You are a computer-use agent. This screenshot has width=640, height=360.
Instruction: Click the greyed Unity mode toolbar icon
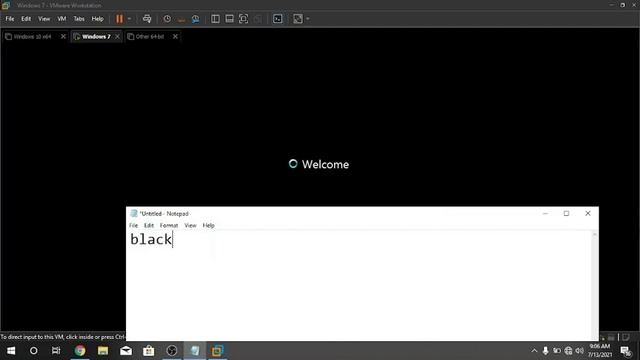click(258, 19)
